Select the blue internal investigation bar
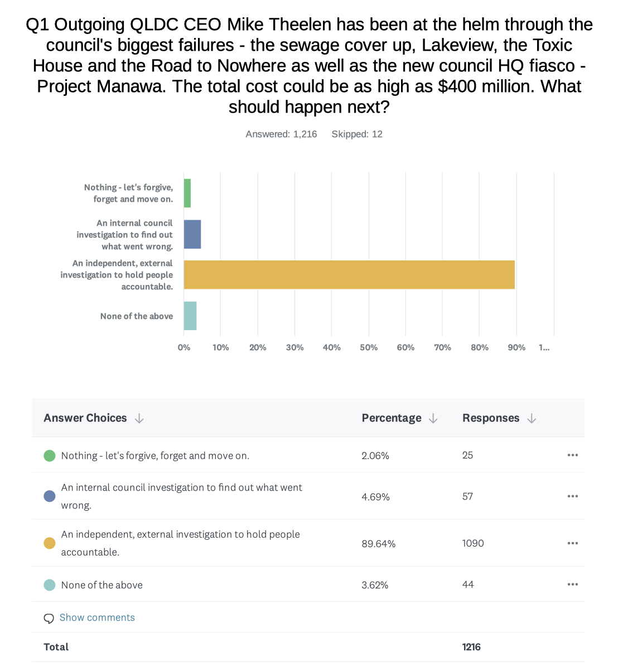 (x=192, y=234)
